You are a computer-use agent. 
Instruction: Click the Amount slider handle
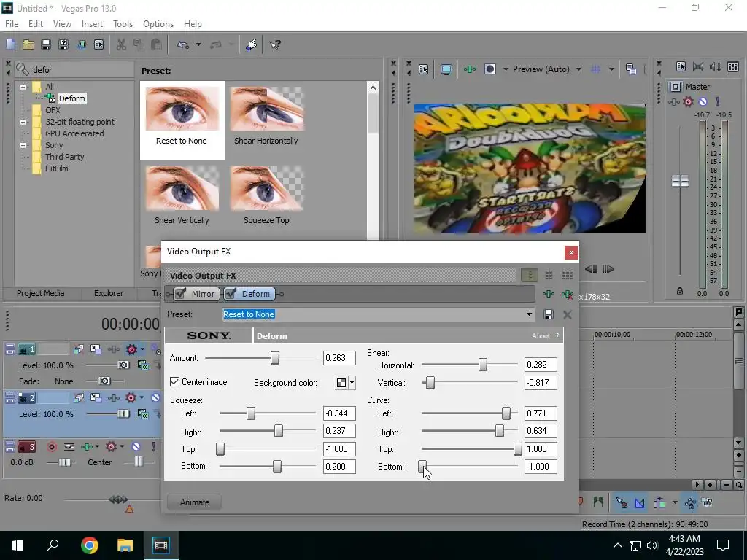[x=275, y=357]
